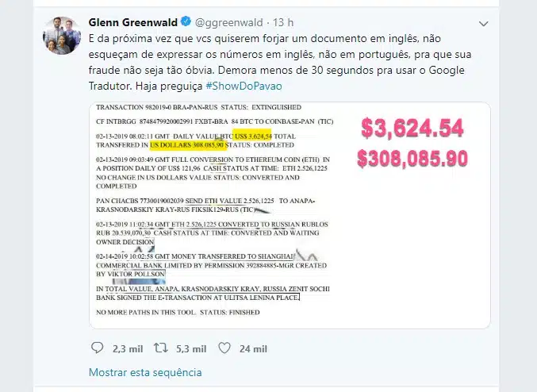Click the 5,3 mil retweets count
This screenshot has width=537, height=392.
point(191,349)
